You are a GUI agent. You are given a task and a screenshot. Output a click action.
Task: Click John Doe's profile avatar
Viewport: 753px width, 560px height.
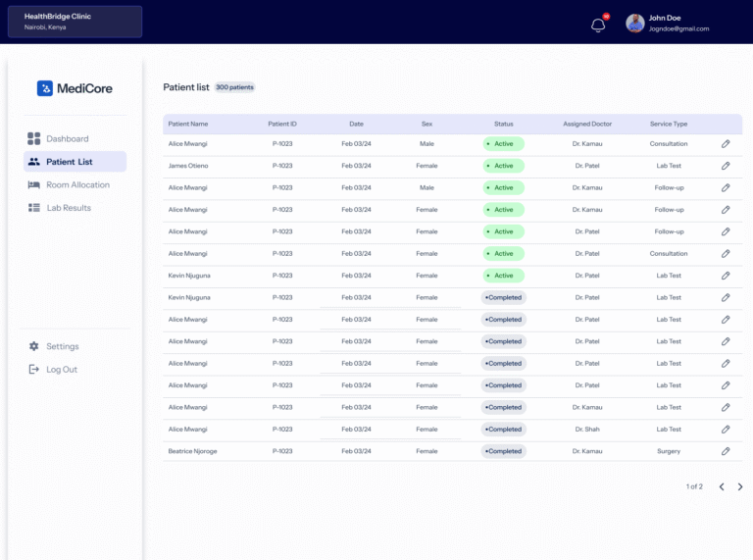(x=635, y=24)
